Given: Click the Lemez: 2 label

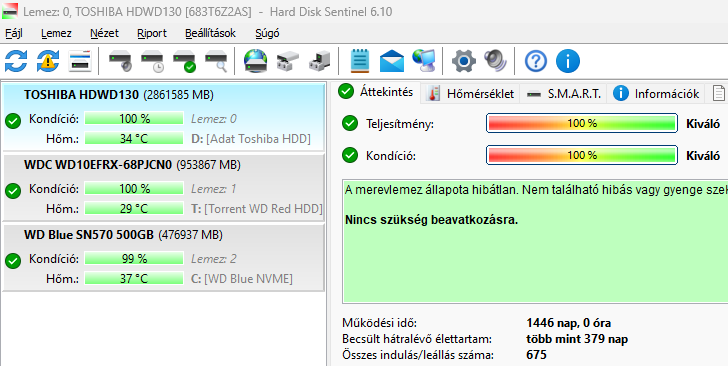Looking at the screenshot, I should coord(214,259).
